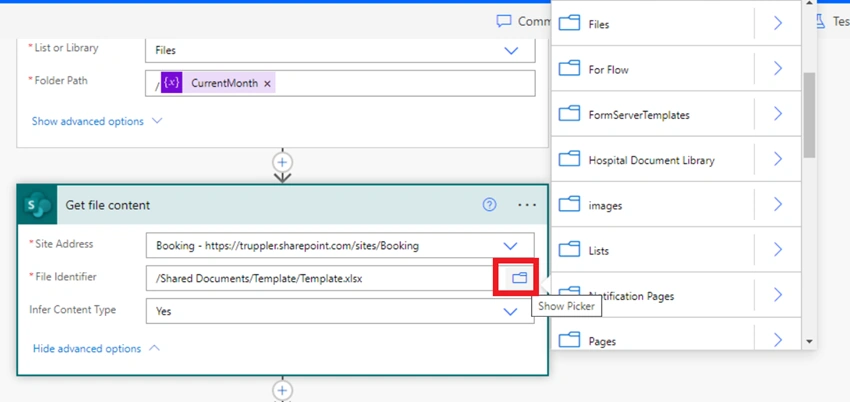Screen dimensions: 850x402
Task: Select the Files folder icon in the picker
Action: click(x=570, y=23)
